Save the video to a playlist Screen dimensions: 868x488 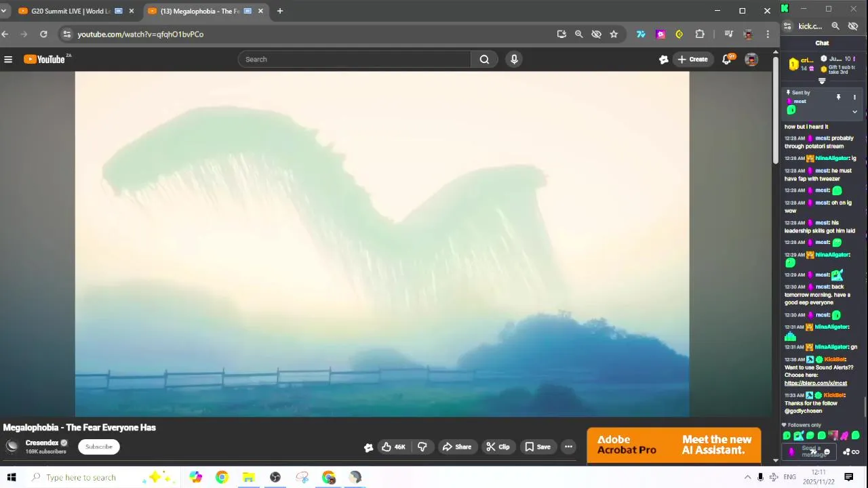pos(538,447)
